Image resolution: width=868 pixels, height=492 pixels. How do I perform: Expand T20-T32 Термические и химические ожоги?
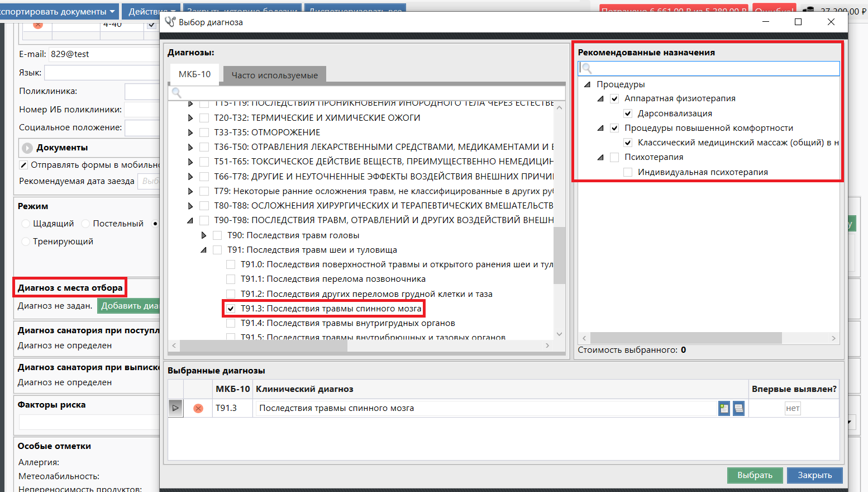pyautogui.click(x=190, y=118)
